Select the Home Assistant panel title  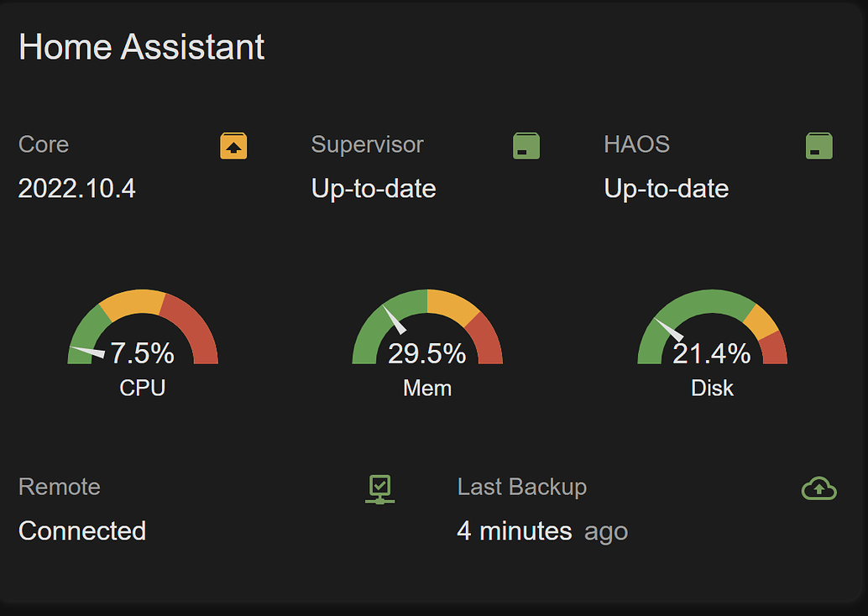[x=142, y=47]
